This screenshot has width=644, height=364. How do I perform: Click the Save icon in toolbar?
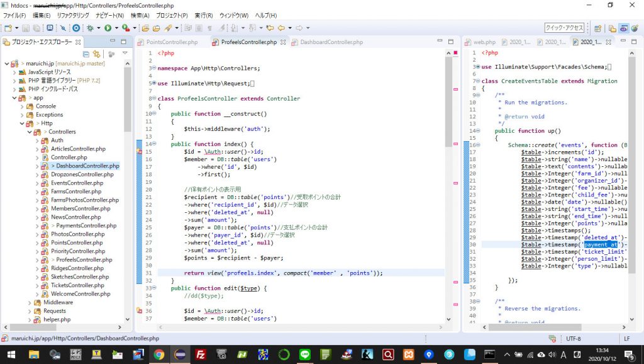pyautogui.click(x=26, y=28)
